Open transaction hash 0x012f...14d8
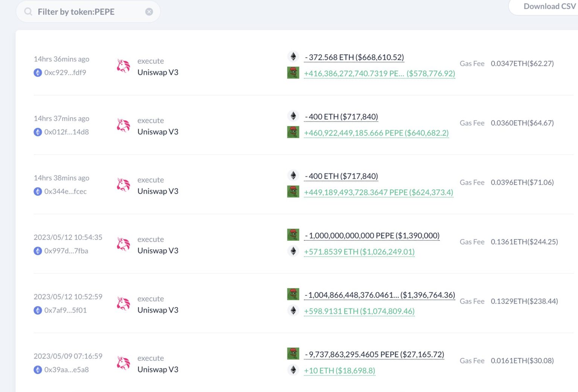The width and height of the screenshot is (578, 392). point(66,132)
